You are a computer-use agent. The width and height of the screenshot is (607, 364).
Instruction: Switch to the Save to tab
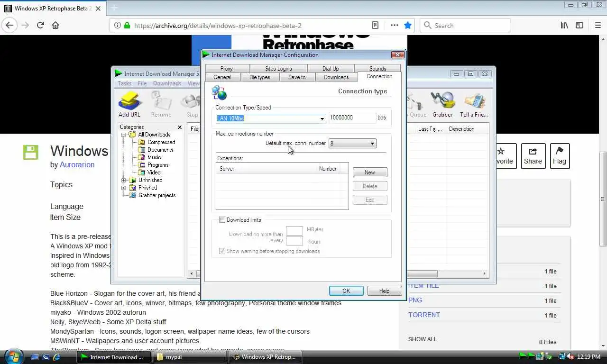297,77
